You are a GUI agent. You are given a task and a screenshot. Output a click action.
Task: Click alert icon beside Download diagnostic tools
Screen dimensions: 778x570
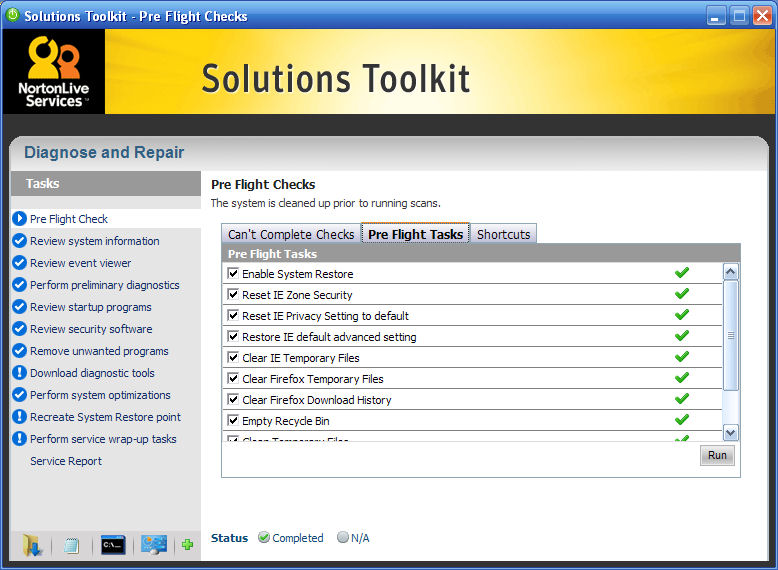[x=19, y=373]
